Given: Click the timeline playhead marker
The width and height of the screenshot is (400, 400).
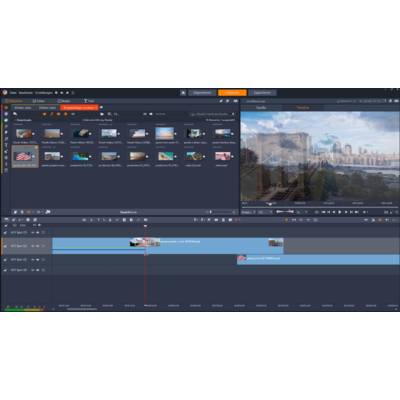Looking at the screenshot, I should click(x=145, y=226).
